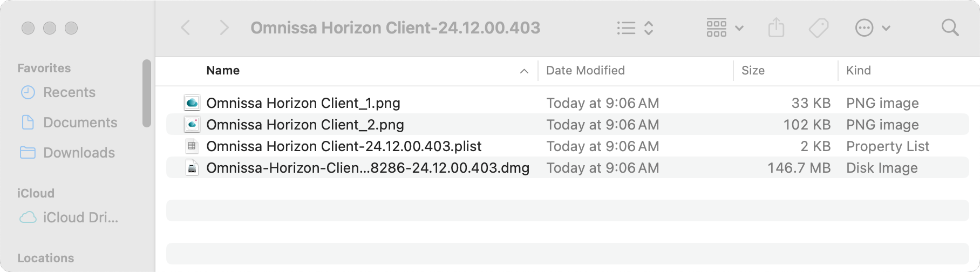Click the sidebar vertical scrollbar
Image resolution: width=980 pixels, height=272 pixels.
(x=146, y=93)
